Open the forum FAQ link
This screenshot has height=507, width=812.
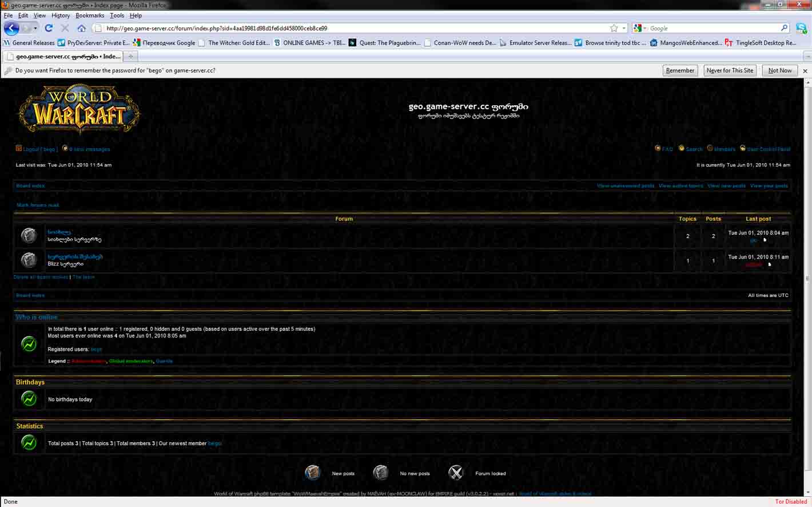667,149
